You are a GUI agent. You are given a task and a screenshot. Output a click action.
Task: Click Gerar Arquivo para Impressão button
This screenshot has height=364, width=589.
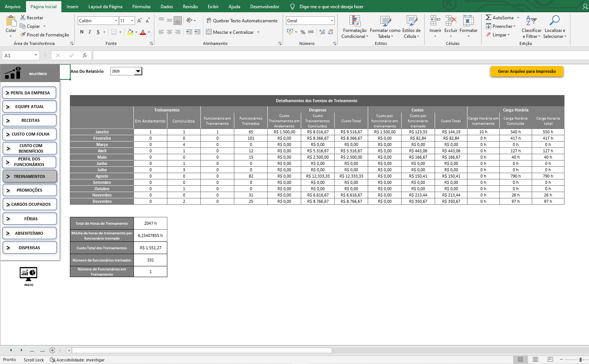click(x=527, y=71)
